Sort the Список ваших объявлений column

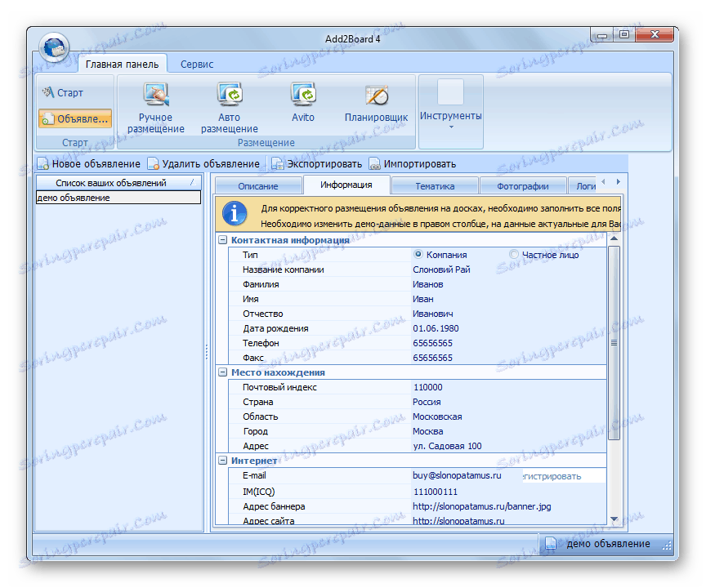[118, 183]
